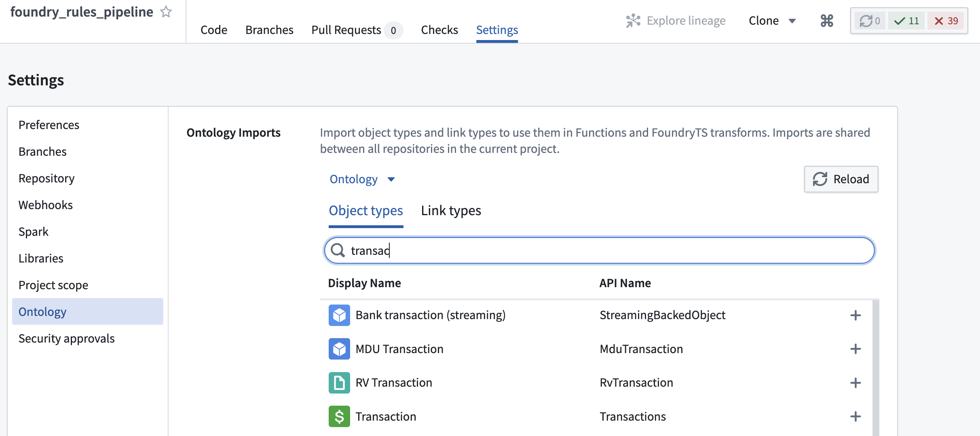980x436 pixels.
Task: Open Repository settings section
Action: pyautogui.click(x=46, y=178)
